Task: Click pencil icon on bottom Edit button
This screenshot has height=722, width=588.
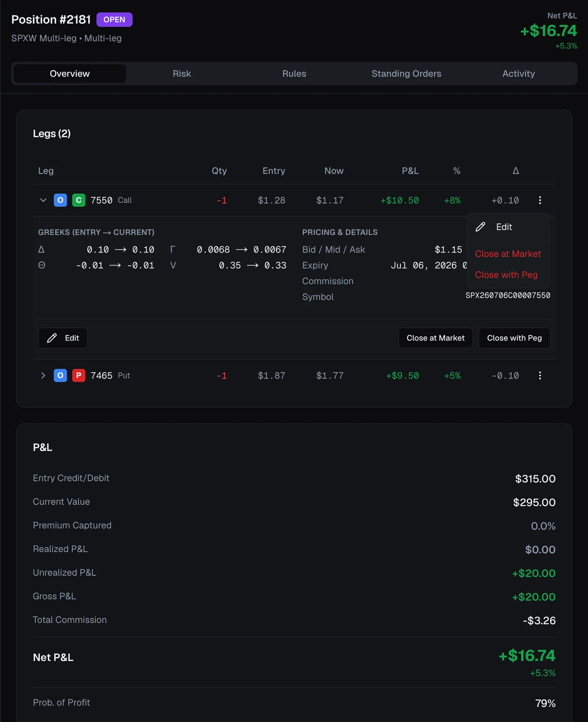Action: coord(52,338)
